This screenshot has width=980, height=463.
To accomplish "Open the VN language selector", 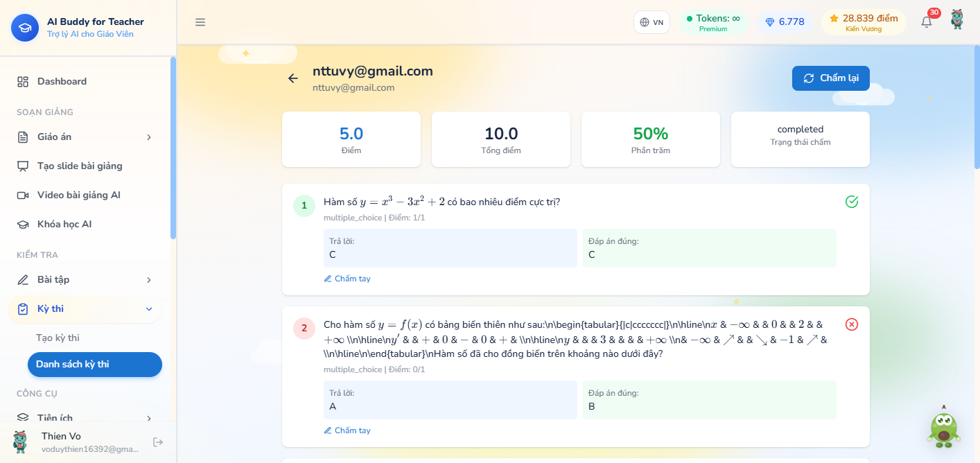I will point(651,22).
